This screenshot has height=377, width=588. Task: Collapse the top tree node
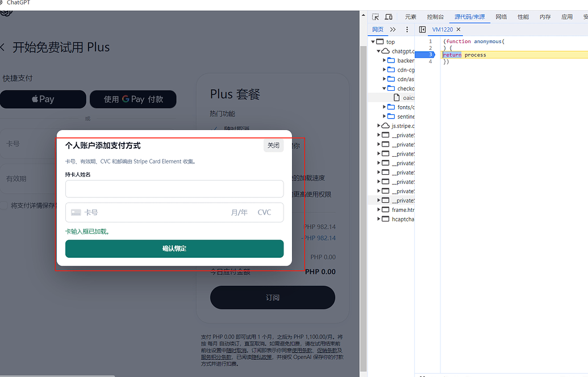373,41
